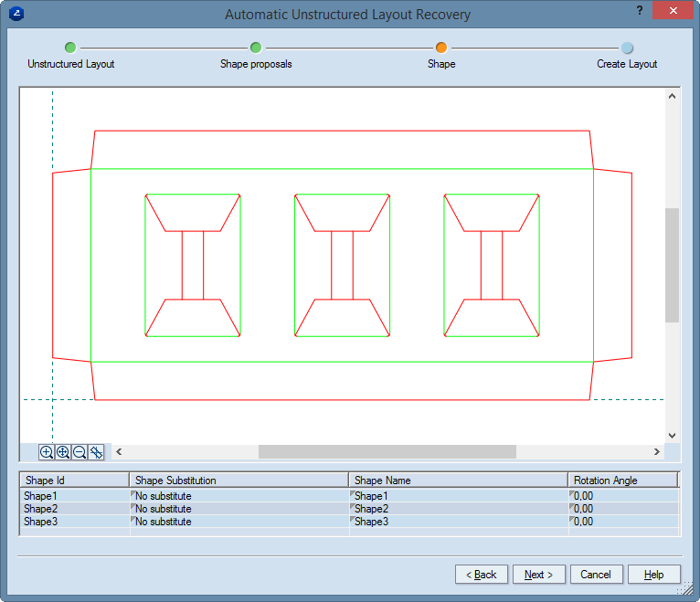Expand Shape Substitution option for Shape3

[238, 522]
